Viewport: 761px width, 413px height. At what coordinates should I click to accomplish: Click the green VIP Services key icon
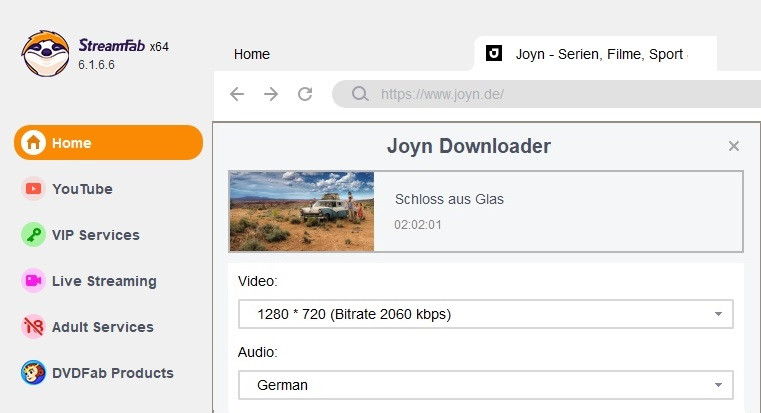tap(33, 234)
